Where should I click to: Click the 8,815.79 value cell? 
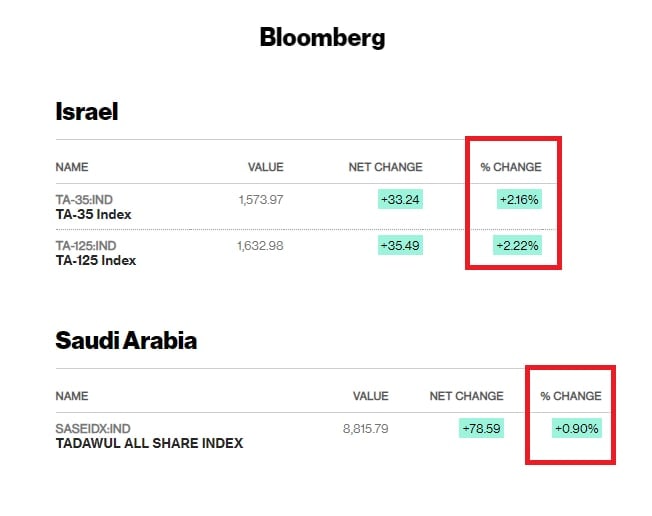coord(365,429)
